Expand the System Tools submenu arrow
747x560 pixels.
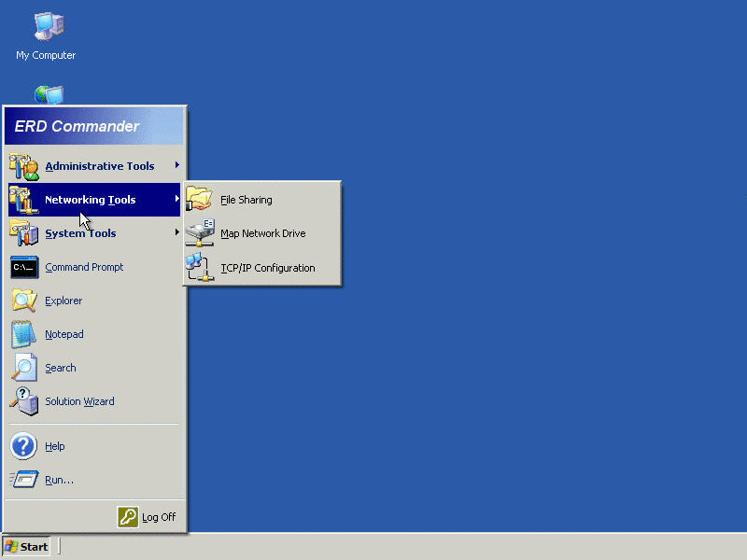coord(177,231)
